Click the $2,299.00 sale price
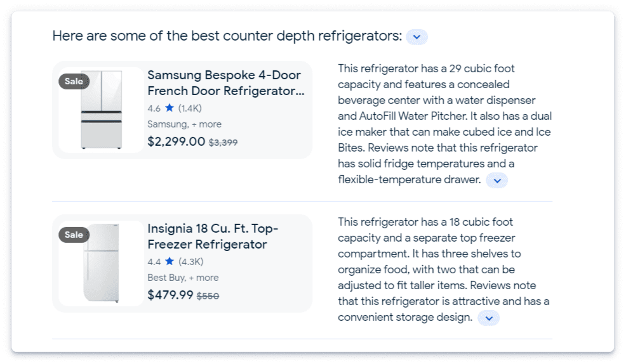Image resolution: width=626 pixels, height=364 pixels. click(x=176, y=141)
